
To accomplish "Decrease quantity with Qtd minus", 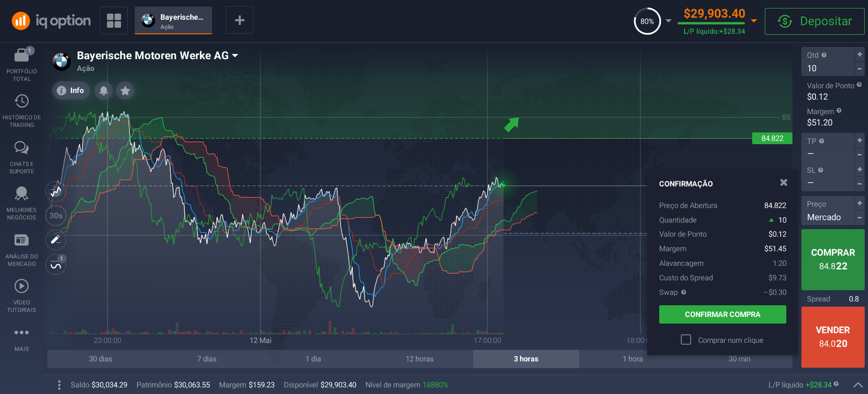I will point(860,69).
